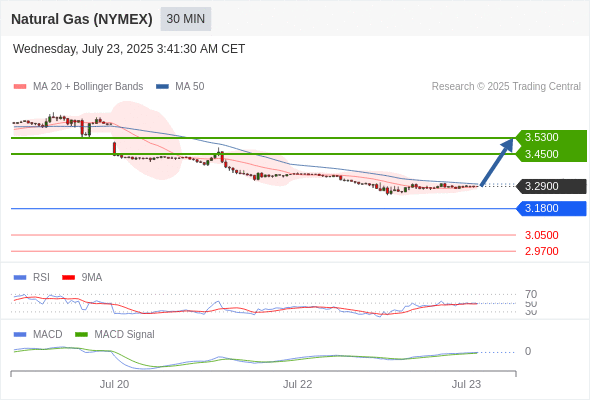Image resolution: width=590 pixels, height=400 pixels.
Task: Select the 3.5300 green resistance label
Action: tap(541, 137)
